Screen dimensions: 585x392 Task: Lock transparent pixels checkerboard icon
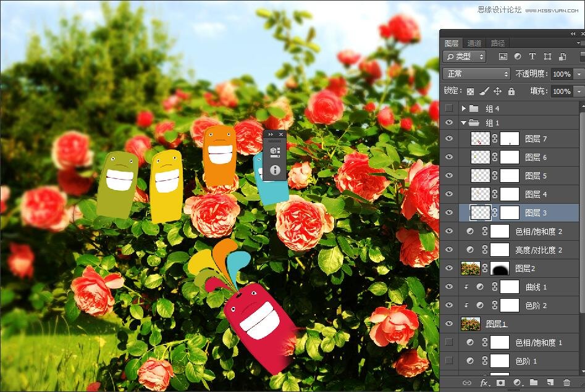pyautogui.click(x=471, y=91)
